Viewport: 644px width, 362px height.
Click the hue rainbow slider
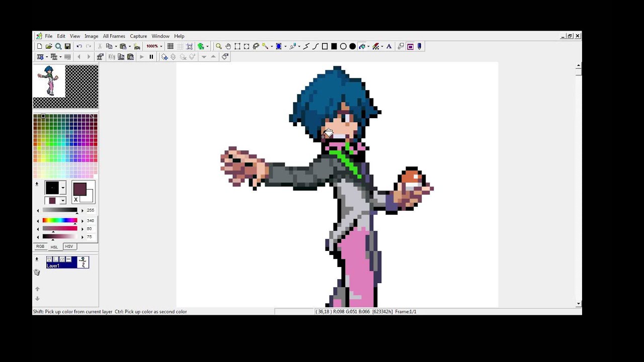pos(60,220)
